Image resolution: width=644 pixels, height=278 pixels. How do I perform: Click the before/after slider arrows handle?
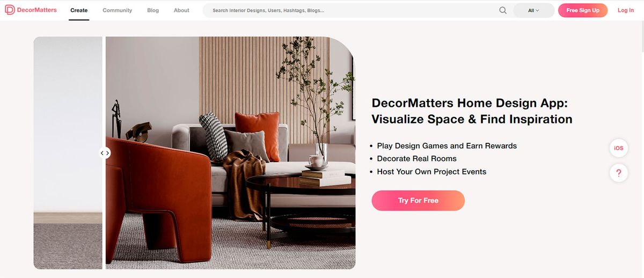pos(105,153)
